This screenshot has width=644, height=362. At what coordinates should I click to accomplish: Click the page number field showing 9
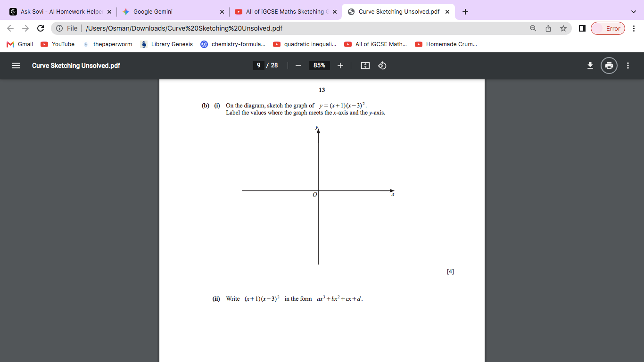click(258, 66)
